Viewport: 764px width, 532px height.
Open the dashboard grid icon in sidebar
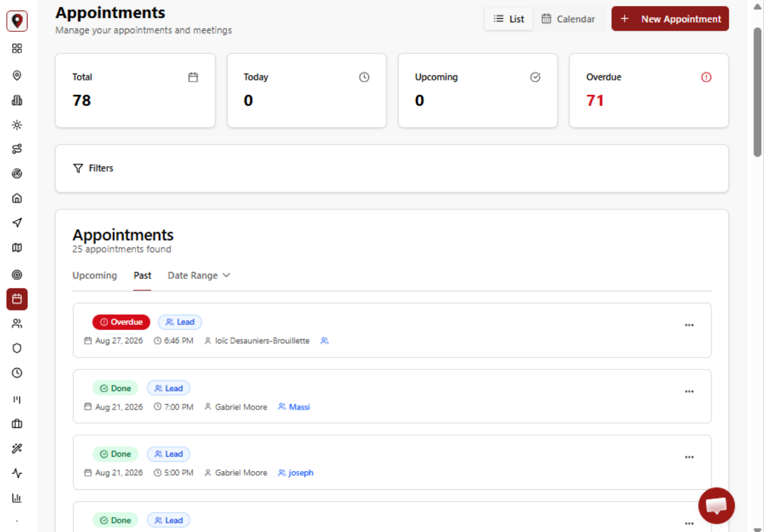tap(17, 48)
